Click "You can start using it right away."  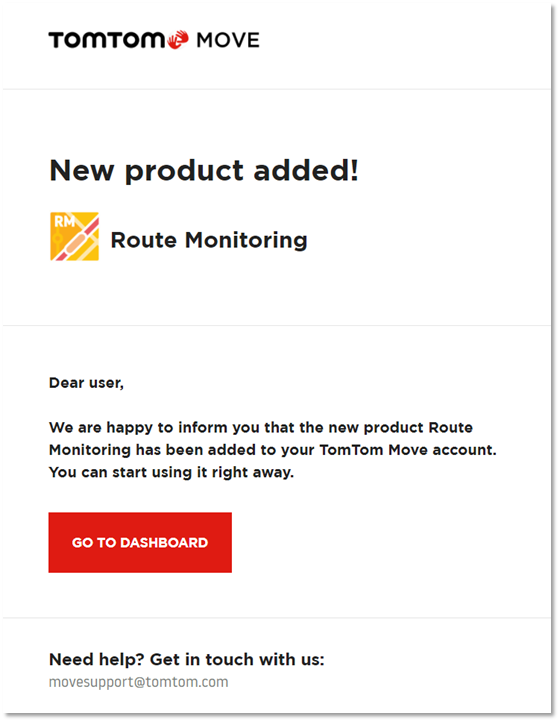click(171, 472)
